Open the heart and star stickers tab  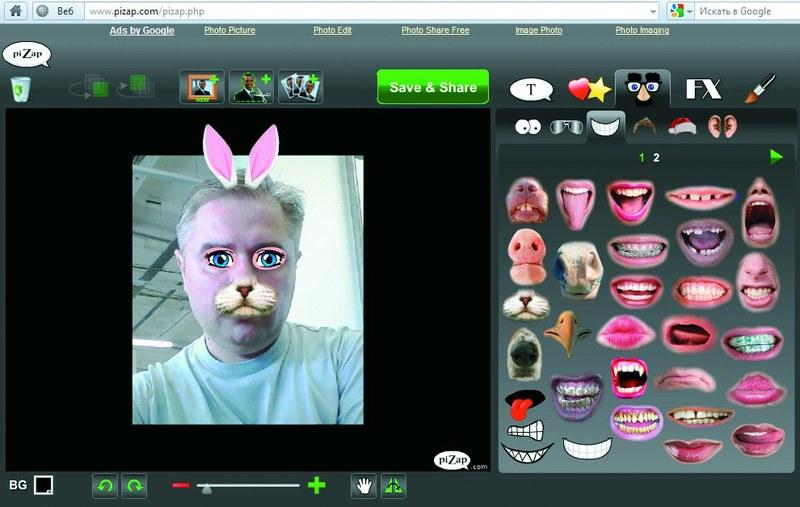[x=588, y=89]
